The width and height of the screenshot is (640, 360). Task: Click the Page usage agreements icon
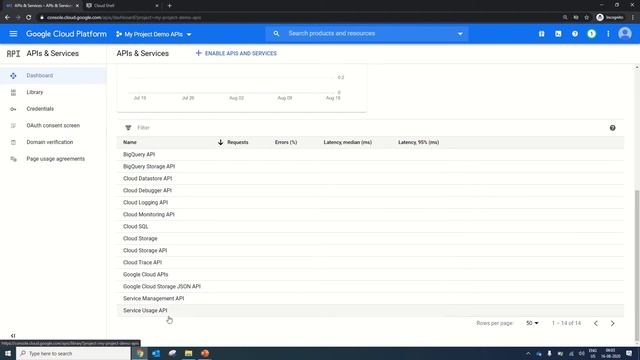pyautogui.click(x=13, y=159)
